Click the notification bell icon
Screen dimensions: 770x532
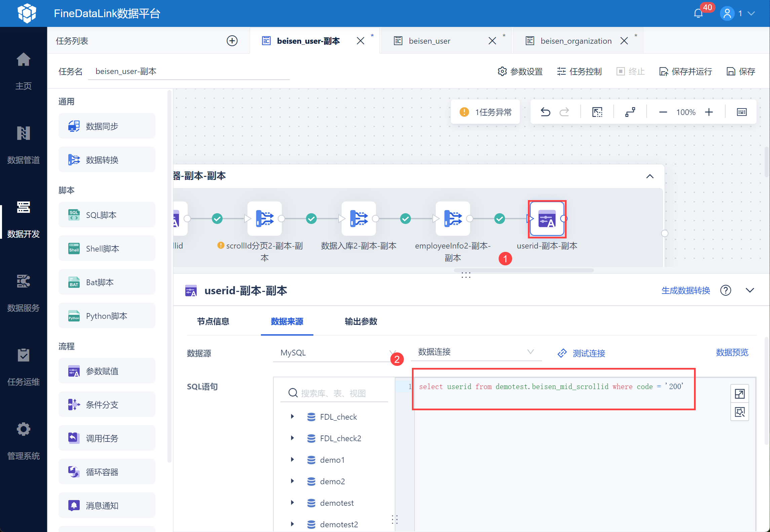coord(698,13)
